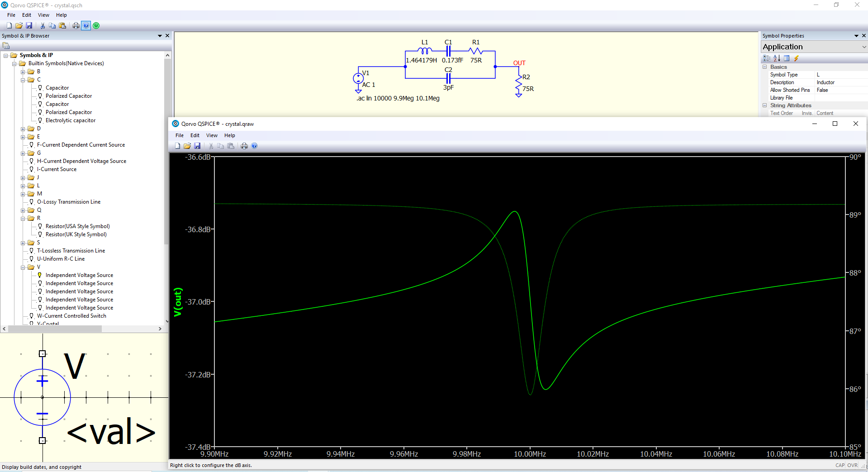
Task: Click the QSPICE logo in the waveform window title
Action: pos(175,124)
